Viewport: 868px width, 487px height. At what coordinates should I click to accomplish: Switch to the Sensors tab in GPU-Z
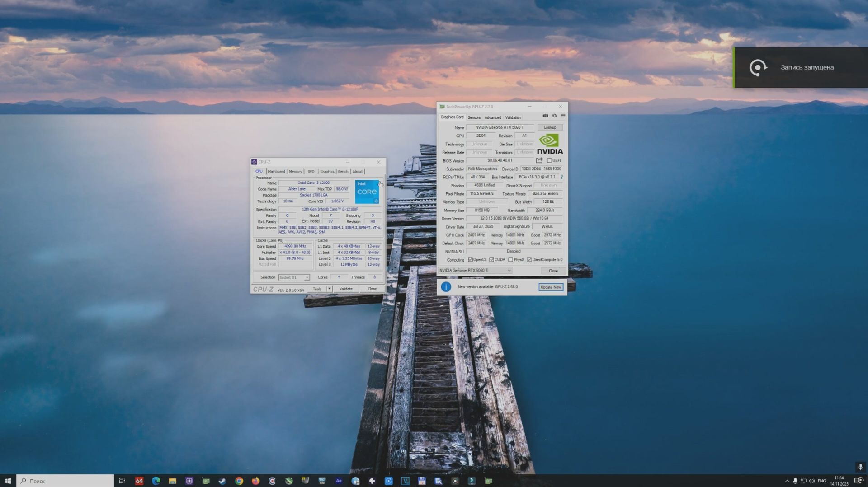[x=474, y=117]
